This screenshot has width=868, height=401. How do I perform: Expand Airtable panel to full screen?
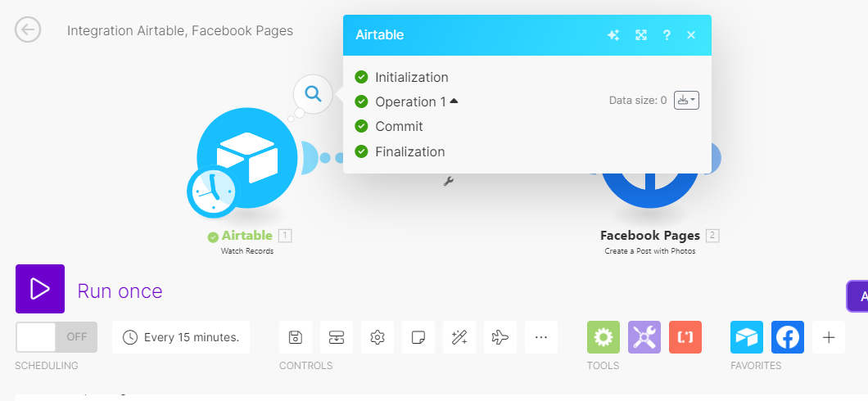641,35
